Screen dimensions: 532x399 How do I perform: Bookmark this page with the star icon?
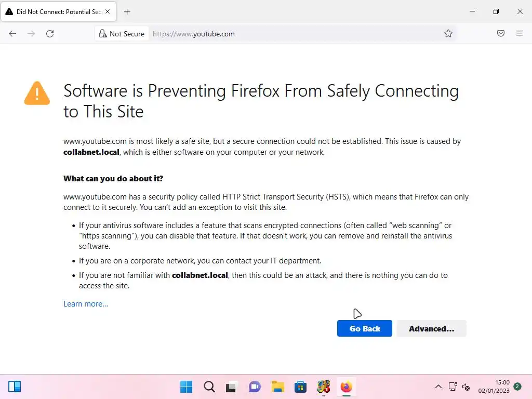coord(448,34)
